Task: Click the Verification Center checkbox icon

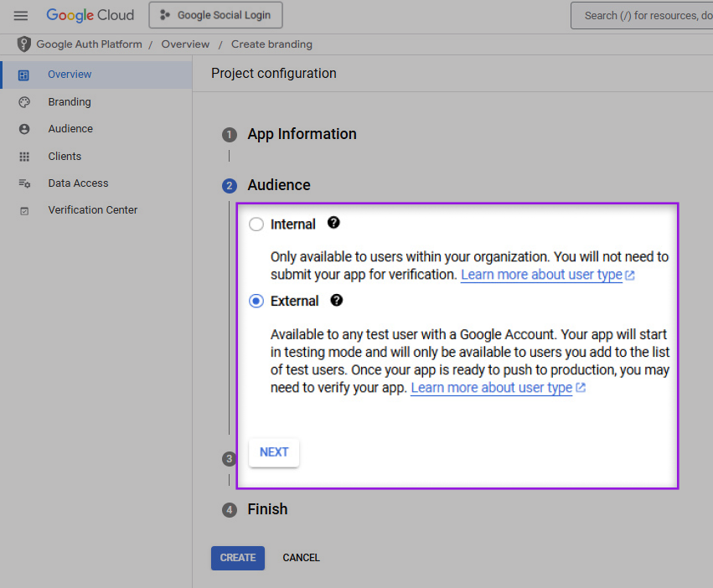Action: [x=24, y=210]
